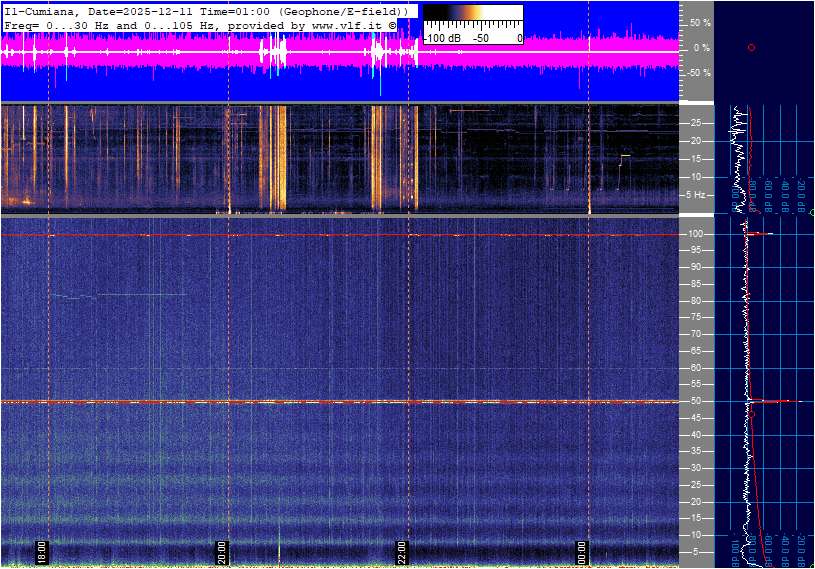This screenshot has width=815, height=569.
Task: Select the 18:00 time marker
Action: click(42, 552)
